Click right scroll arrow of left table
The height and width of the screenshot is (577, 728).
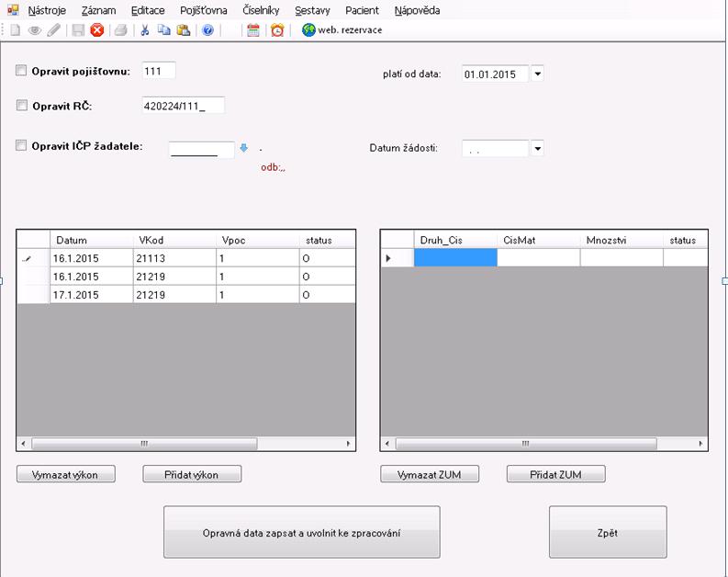[349, 444]
